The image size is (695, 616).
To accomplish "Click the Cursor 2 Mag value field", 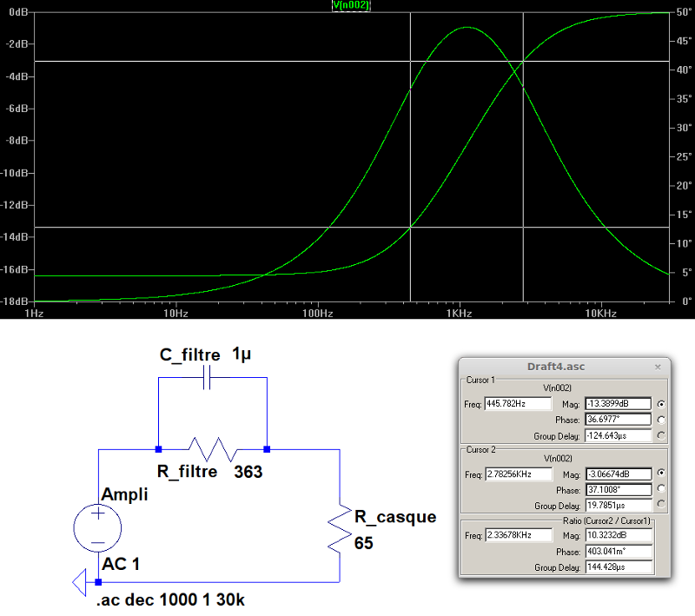I will pyautogui.click(x=618, y=475).
